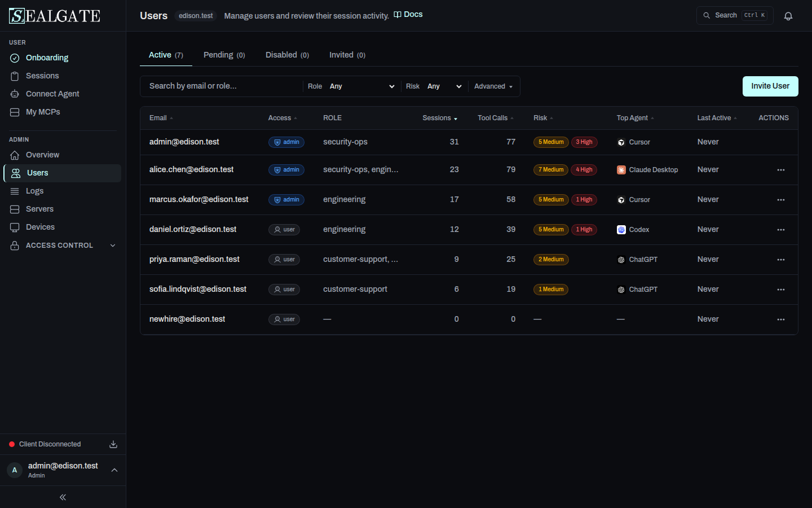Click user badge for newhire@edison.test
This screenshot has height=508, width=812.
pyautogui.click(x=284, y=319)
